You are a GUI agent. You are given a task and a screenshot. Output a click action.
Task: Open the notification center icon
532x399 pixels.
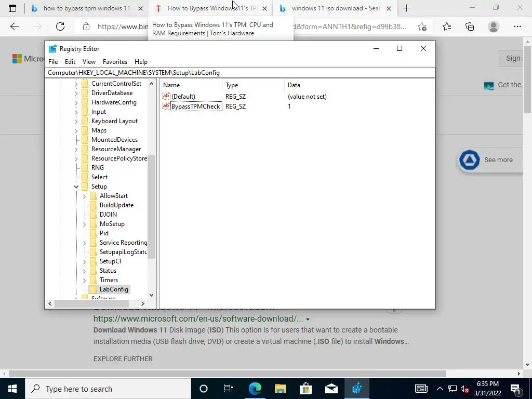tap(516, 389)
